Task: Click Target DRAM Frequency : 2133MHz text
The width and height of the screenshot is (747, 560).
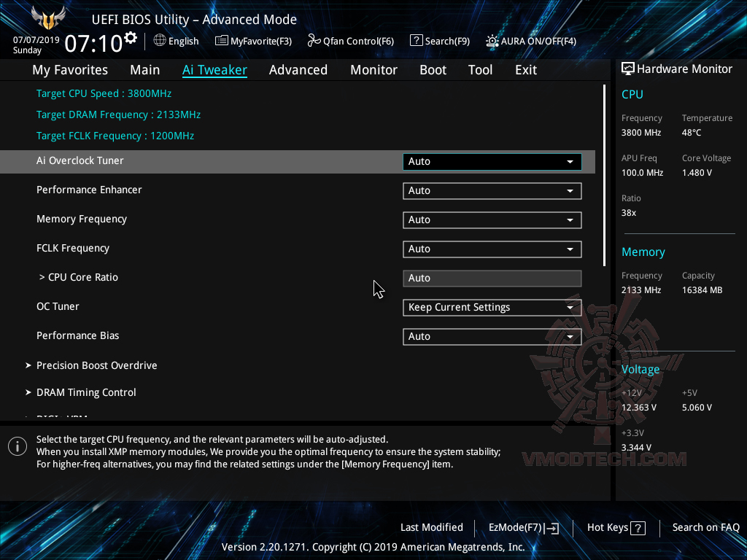Action: (119, 114)
